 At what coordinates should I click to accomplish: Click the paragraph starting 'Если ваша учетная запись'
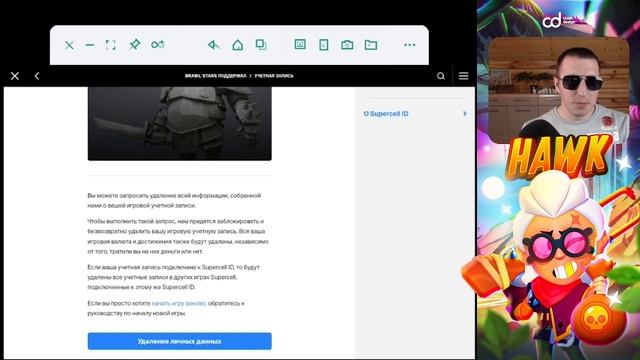173,277
